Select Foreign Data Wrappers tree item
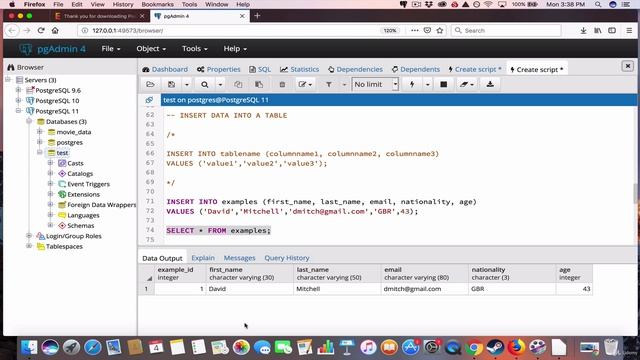Viewport: 640px width, 360px height. pos(101,204)
